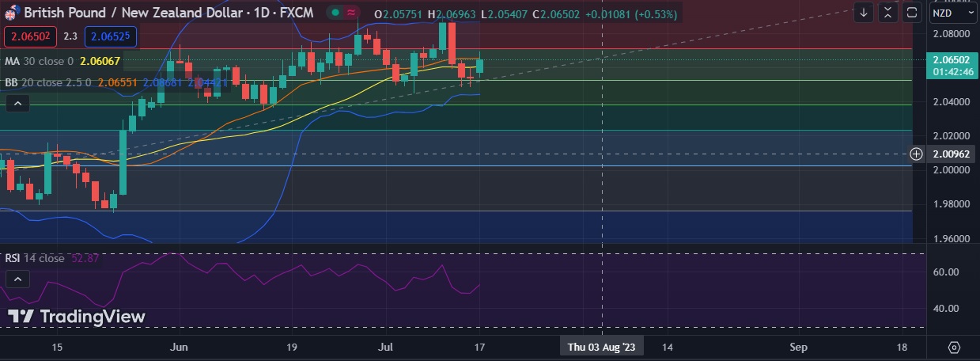Click the RSI 40.00 scale label
Screen dimensions: 980x361
click(947, 308)
